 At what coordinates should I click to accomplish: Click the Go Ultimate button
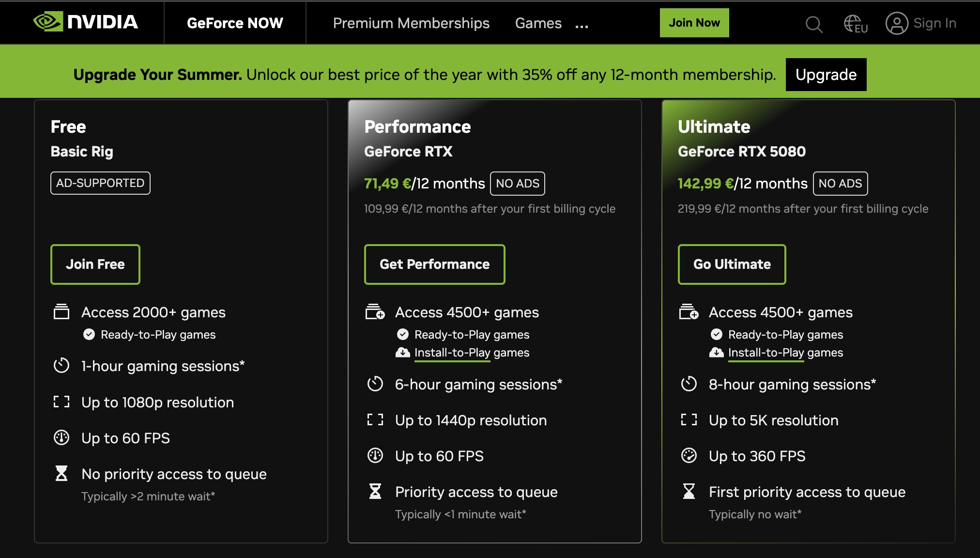[732, 264]
